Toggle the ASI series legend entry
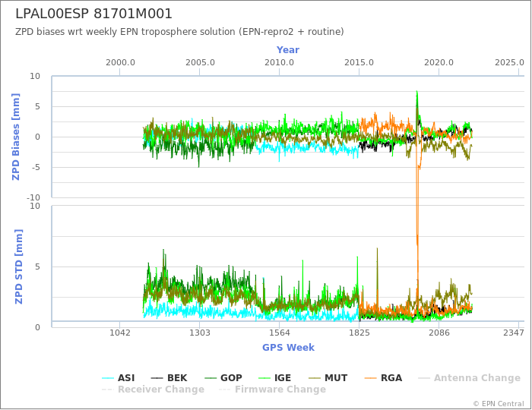The image size is (532, 410). tap(119, 378)
